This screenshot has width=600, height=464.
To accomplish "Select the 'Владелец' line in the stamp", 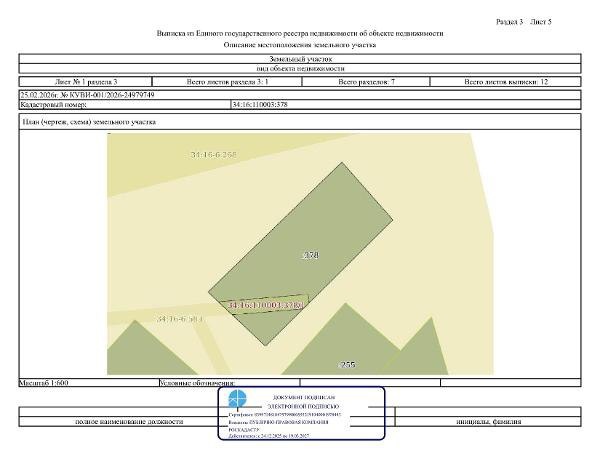I will pos(278,422).
